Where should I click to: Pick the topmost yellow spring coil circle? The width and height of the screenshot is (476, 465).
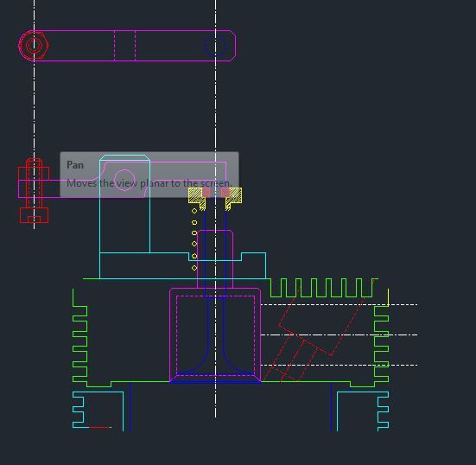click(x=194, y=211)
